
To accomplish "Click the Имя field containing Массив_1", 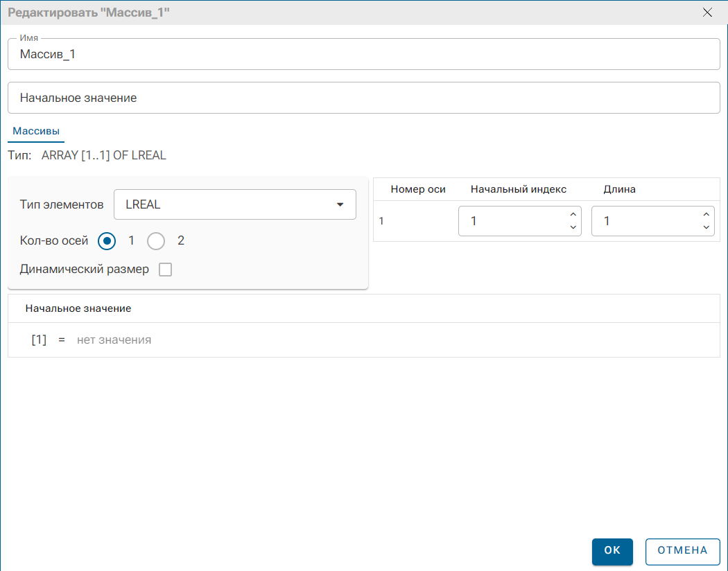I will tap(363, 54).
